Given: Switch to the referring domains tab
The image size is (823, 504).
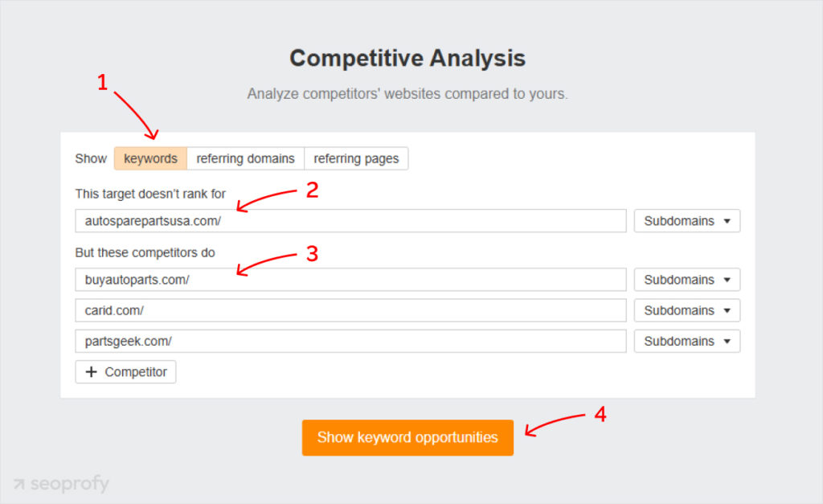Looking at the screenshot, I should click(x=245, y=158).
